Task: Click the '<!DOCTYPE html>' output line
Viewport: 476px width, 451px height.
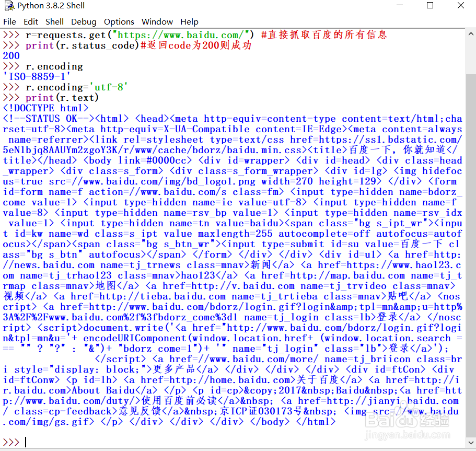Action: coord(45,108)
